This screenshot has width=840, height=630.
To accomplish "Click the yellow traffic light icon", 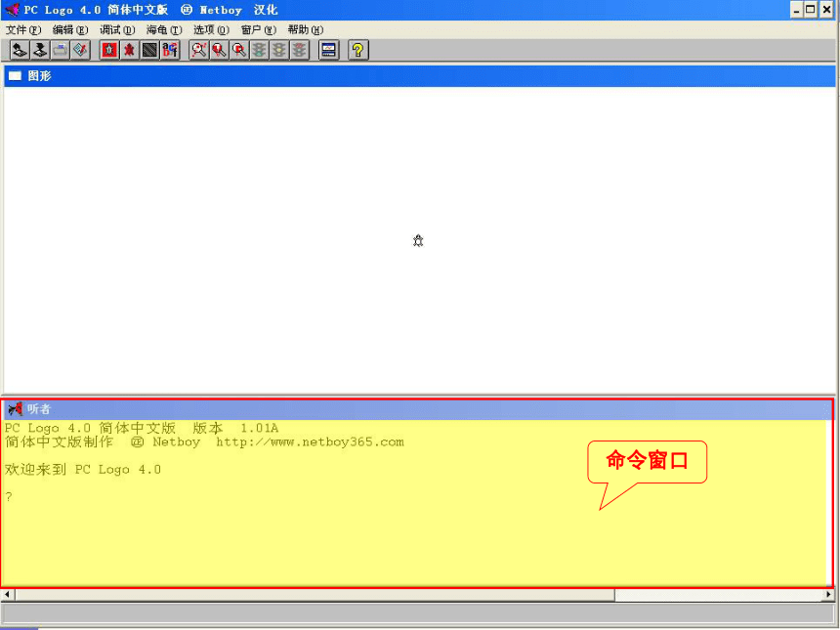I will pos(279,51).
